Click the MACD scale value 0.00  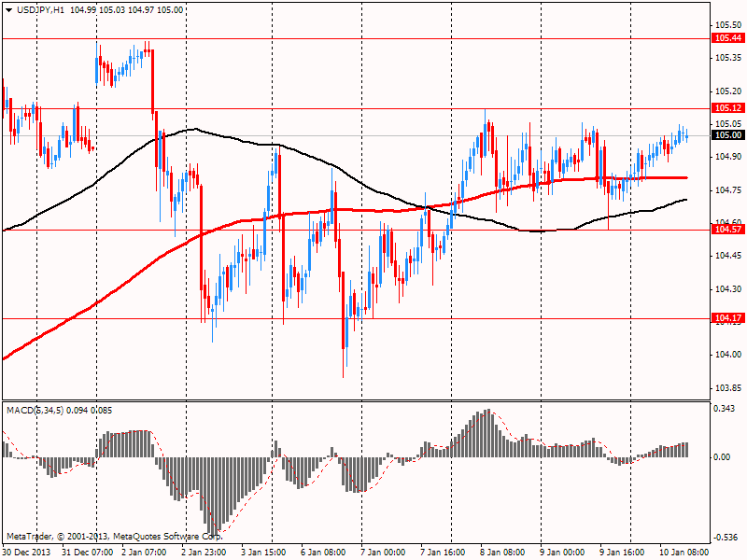(x=722, y=457)
